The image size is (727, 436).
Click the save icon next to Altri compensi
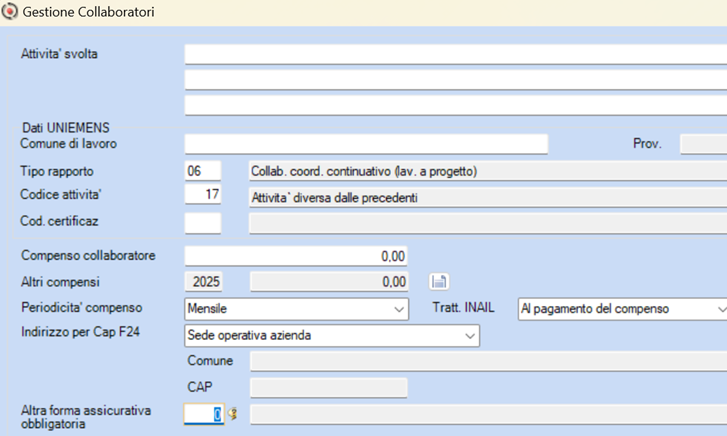439,282
